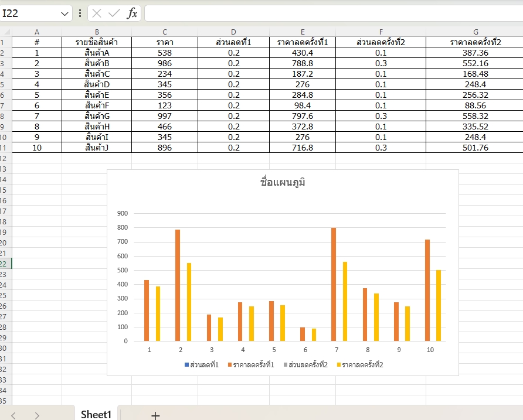Image resolution: width=523 pixels, height=420 pixels.
Task: Select cell with value 335.52
Action: [x=475, y=127]
